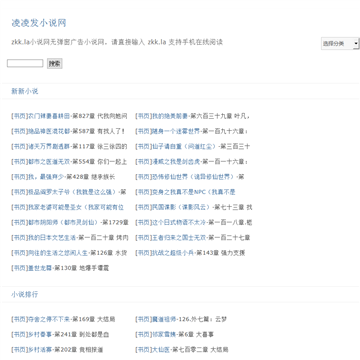Open 这个日式物语不太冷 novel link
The height and width of the screenshot is (360, 360).
[x=179, y=222]
